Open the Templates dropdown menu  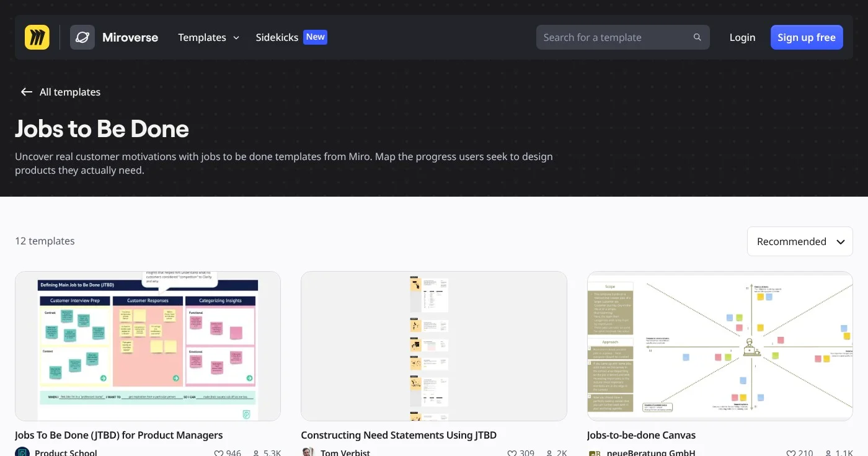point(208,37)
